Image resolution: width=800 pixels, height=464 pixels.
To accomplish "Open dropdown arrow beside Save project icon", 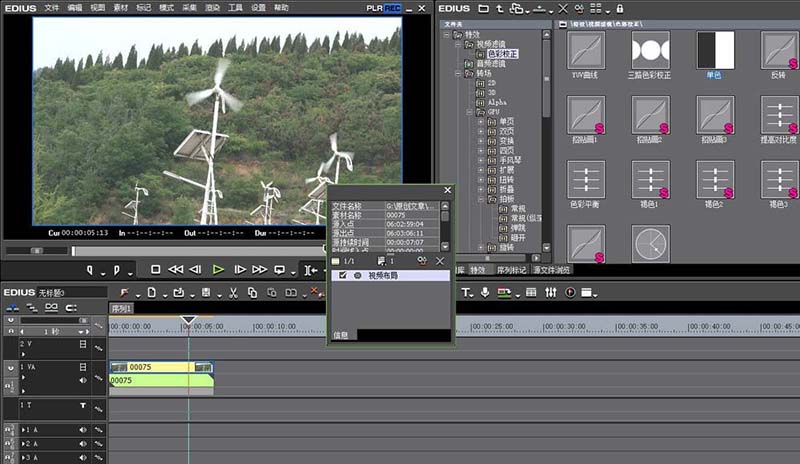I will (x=219, y=296).
